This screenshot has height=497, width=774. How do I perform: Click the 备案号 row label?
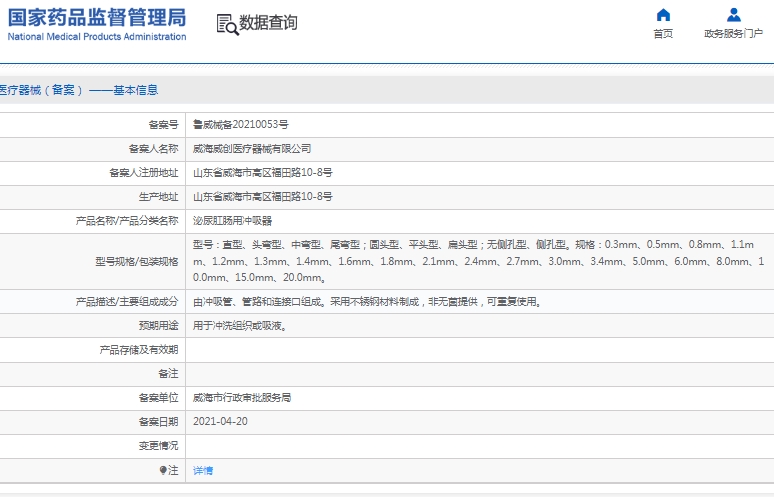[x=163, y=124]
